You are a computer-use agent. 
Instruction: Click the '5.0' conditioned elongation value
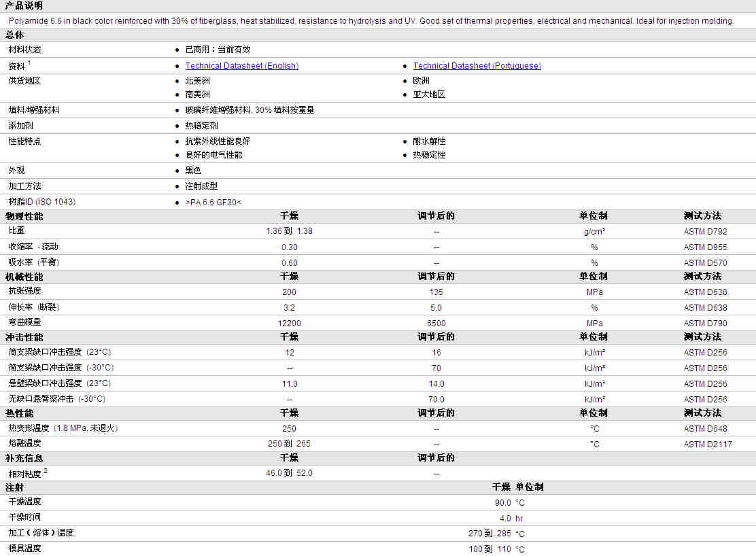click(436, 308)
